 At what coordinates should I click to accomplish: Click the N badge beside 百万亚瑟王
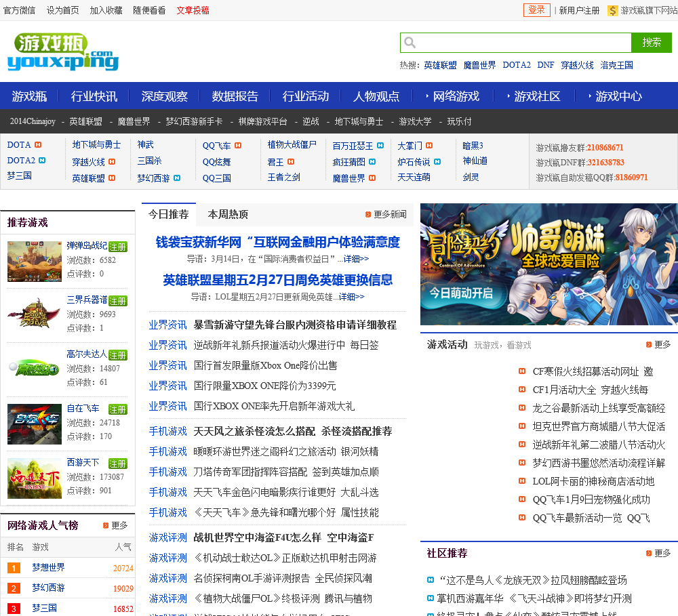point(380,146)
